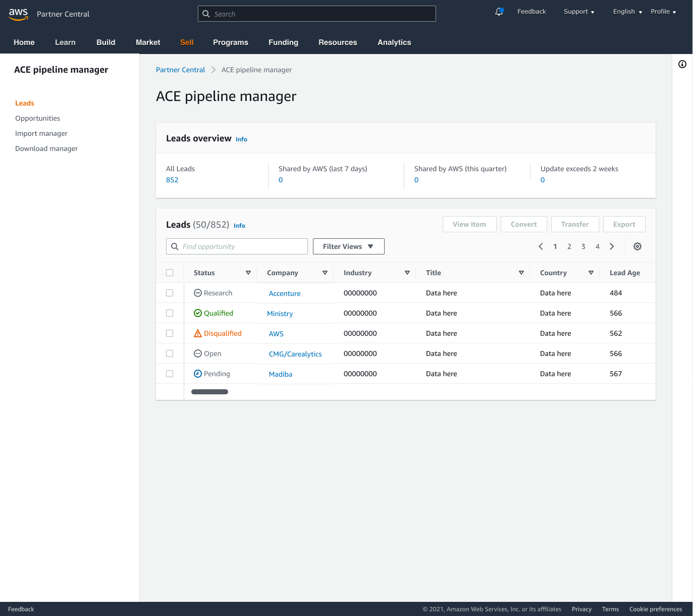The height and width of the screenshot is (616, 693).
Task: Open Download manager in sidebar
Action: click(46, 148)
